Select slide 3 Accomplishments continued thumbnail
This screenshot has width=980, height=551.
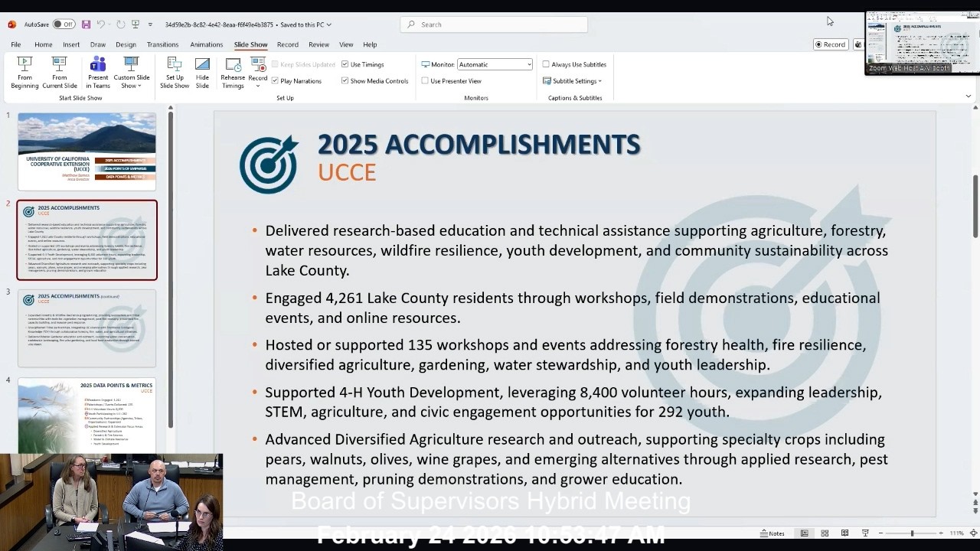[87, 328]
